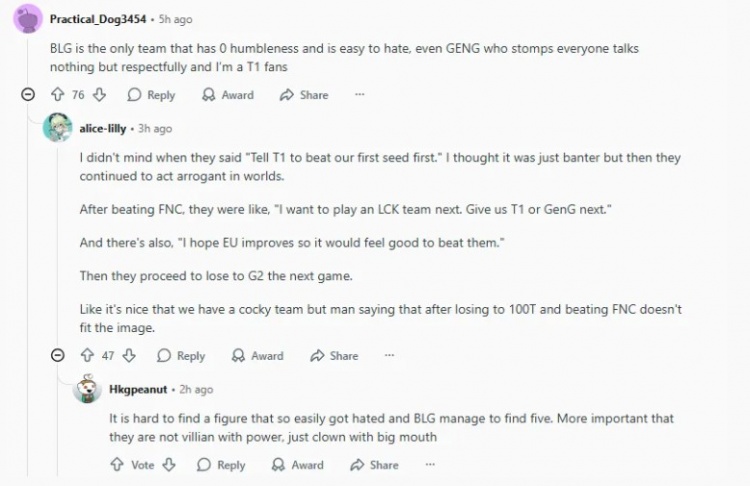This screenshot has height=486, width=750.
Task: Collapse alice-lilly's reply thread
Action: pos(58,355)
